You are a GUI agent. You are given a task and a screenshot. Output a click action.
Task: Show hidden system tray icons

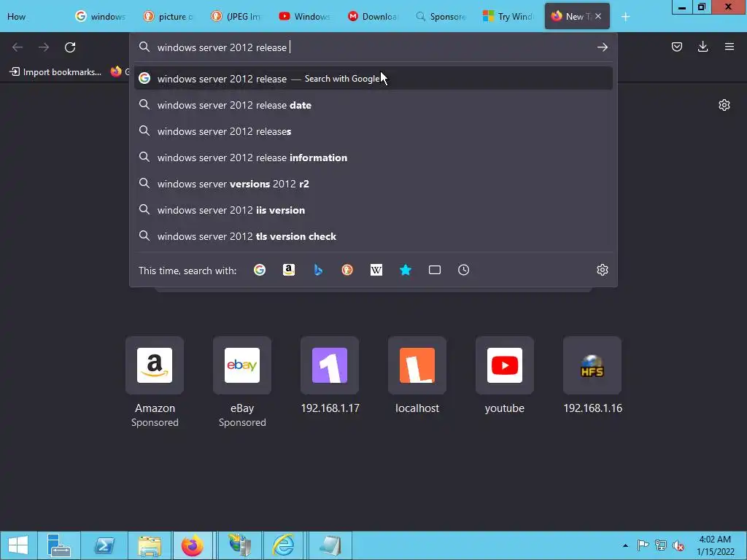[625, 545]
